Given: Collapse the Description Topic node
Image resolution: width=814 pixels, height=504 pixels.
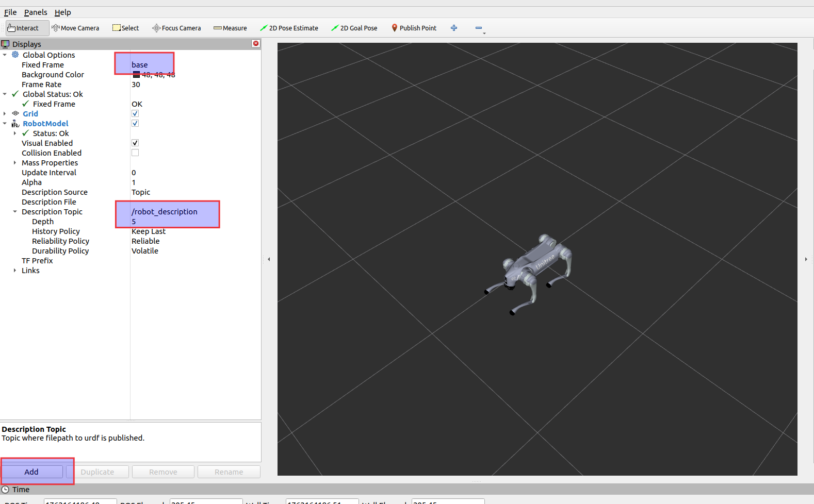Looking at the screenshot, I should (x=15, y=211).
